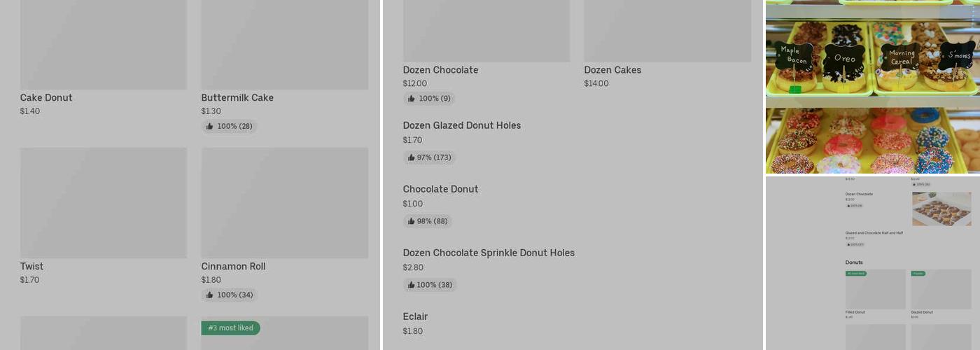Click the thumbs-up icon under Buttermilk Cake
The image size is (980, 350).
point(209,127)
